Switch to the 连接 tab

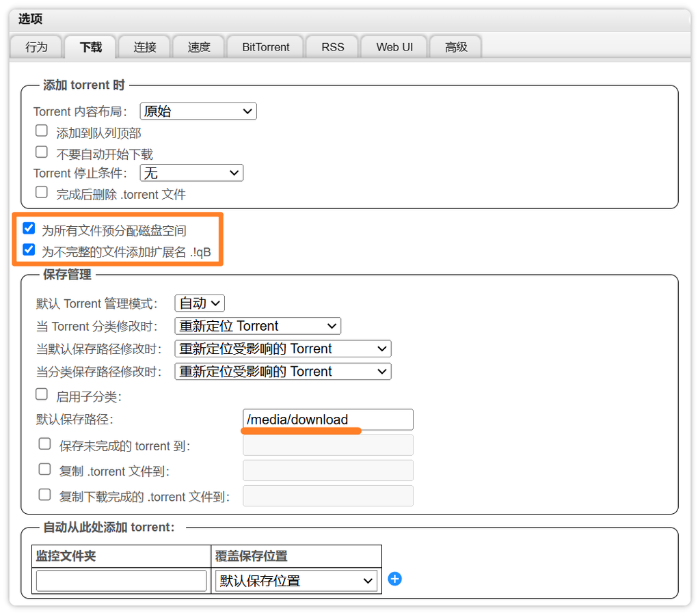tap(144, 46)
